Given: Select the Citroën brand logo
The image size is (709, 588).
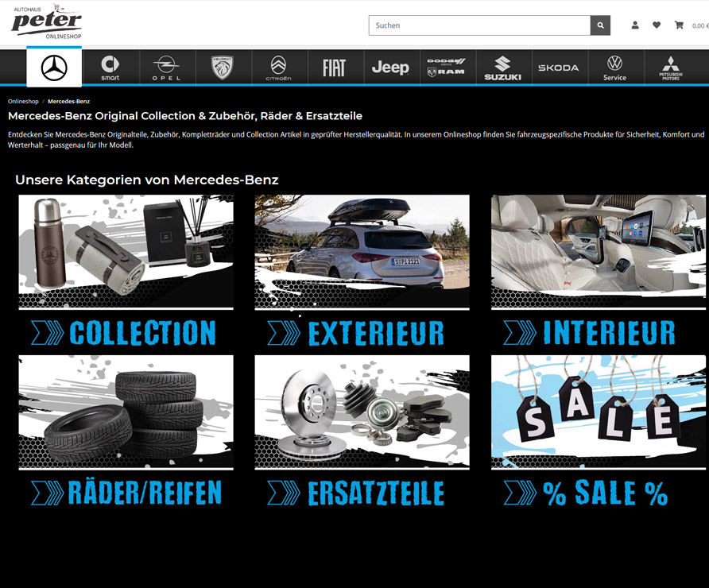Looking at the screenshot, I should pos(278,68).
